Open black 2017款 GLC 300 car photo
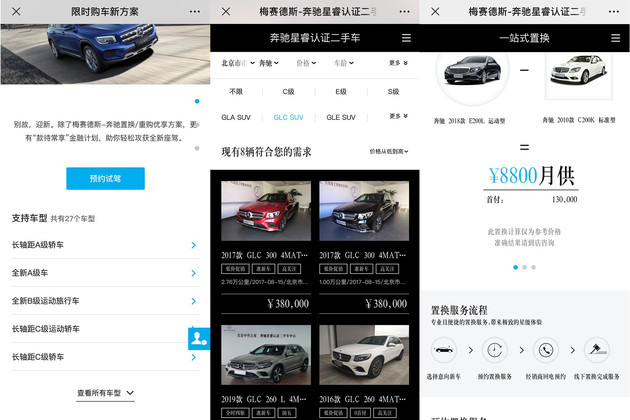 [x=364, y=211]
